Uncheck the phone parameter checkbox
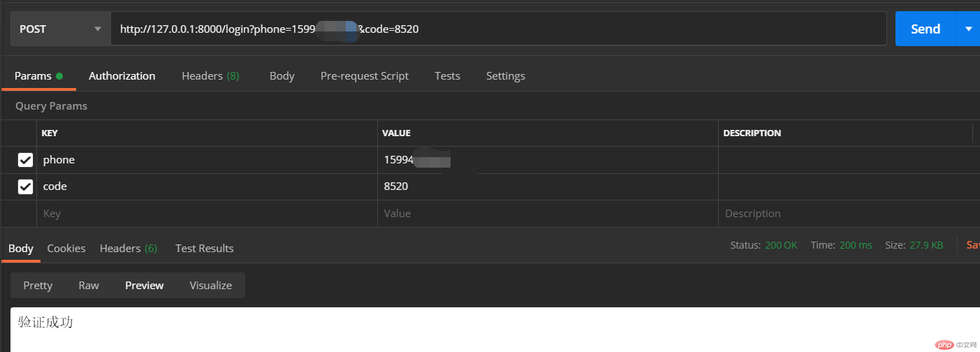This screenshot has height=352, width=980. tap(25, 160)
